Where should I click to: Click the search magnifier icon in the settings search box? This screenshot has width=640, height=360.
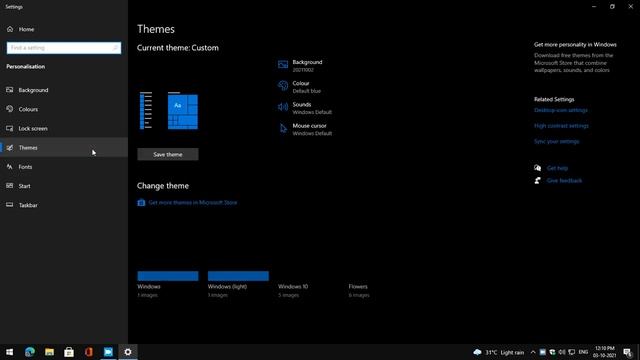(115, 48)
